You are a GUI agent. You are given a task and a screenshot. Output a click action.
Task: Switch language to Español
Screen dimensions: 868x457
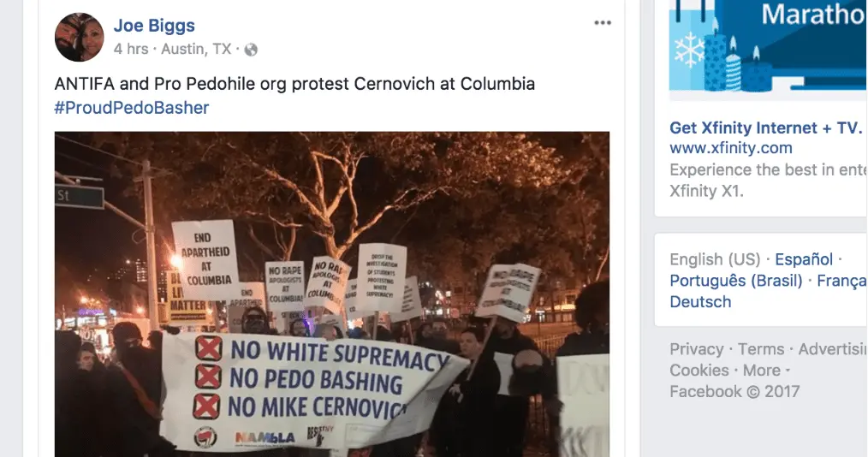tap(803, 259)
